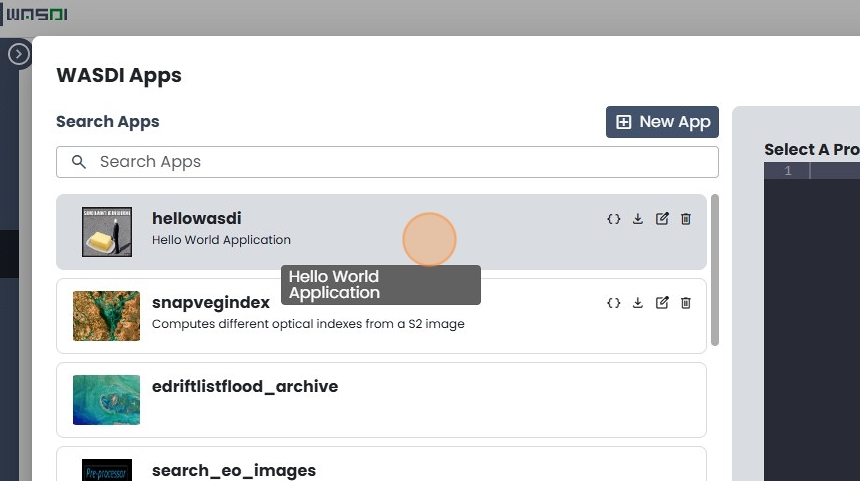Select the search_eo_images thumbnail

(x=107, y=470)
